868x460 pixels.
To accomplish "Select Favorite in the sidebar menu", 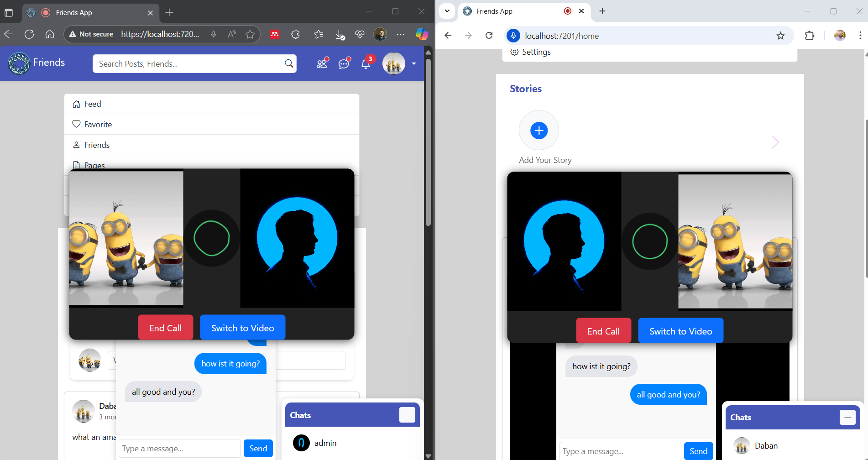I will [x=98, y=125].
